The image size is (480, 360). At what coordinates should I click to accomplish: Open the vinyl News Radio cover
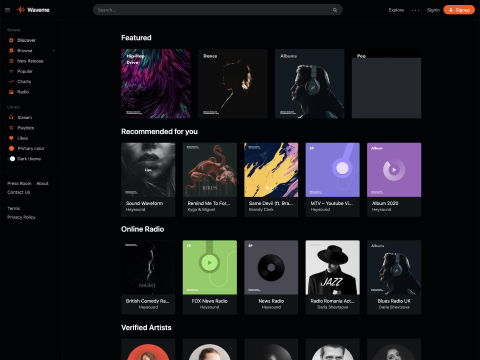pos(271,267)
